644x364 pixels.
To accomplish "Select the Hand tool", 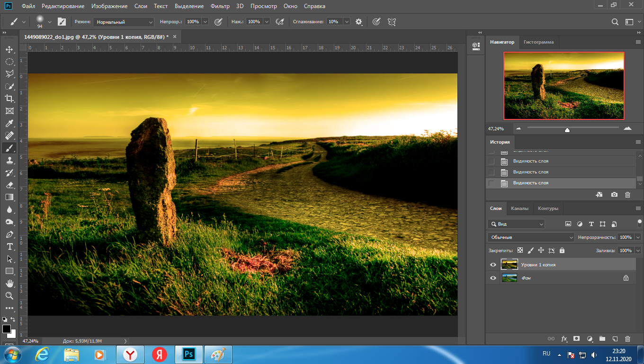I will [x=9, y=283].
